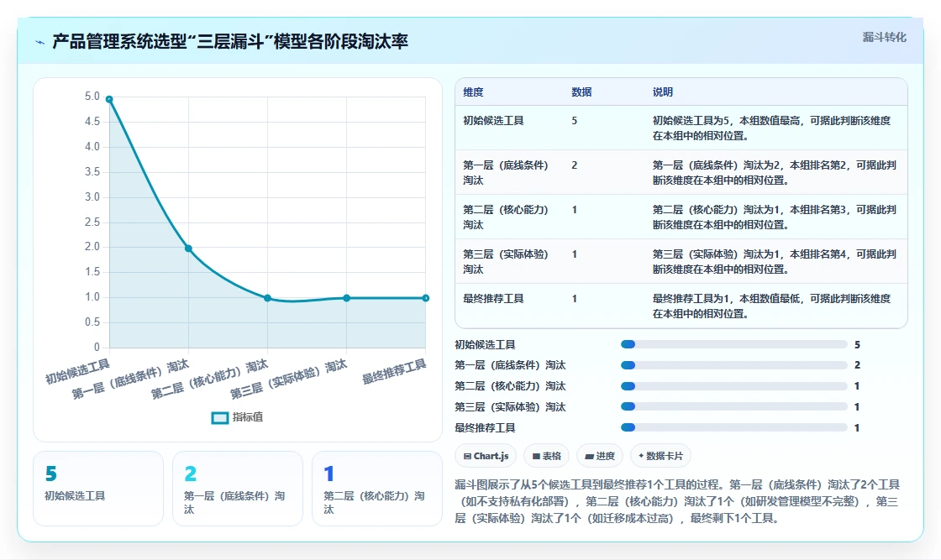Click the chart point for 第一层（底线条件）淘汰
This screenshot has width=941, height=560.
[188, 249]
